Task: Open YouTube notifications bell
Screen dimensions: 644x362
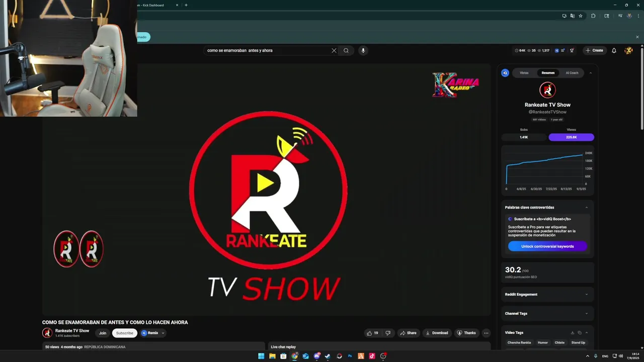Action: [x=614, y=50]
